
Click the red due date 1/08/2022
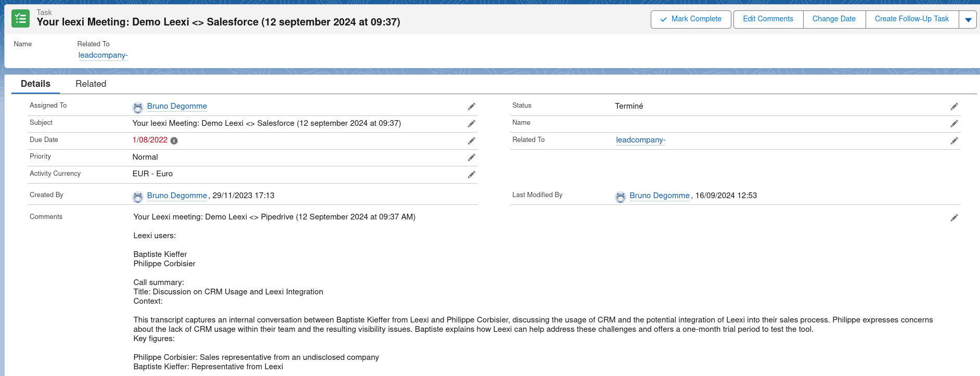(x=150, y=140)
